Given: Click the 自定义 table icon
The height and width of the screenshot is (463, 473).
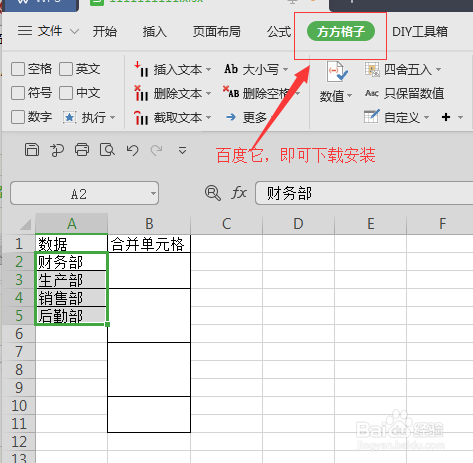Looking at the screenshot, I should pyautogui.click(x=372, y=116).
